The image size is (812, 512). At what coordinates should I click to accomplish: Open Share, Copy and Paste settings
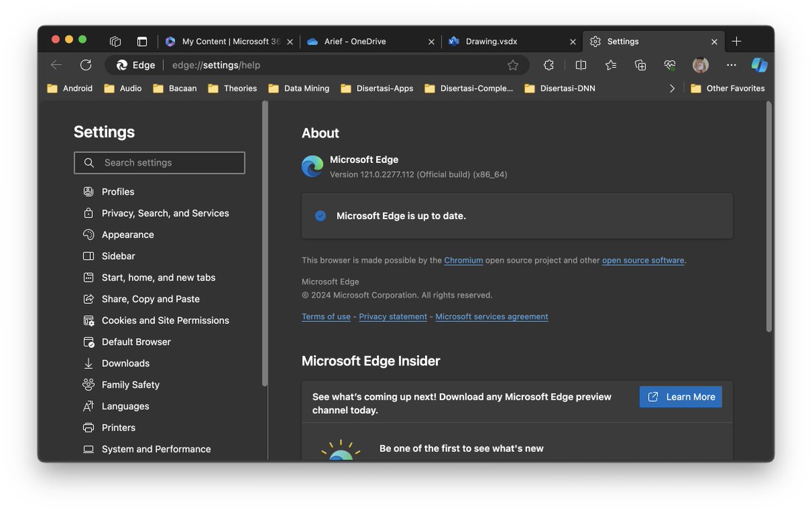[x=141, y=299]
